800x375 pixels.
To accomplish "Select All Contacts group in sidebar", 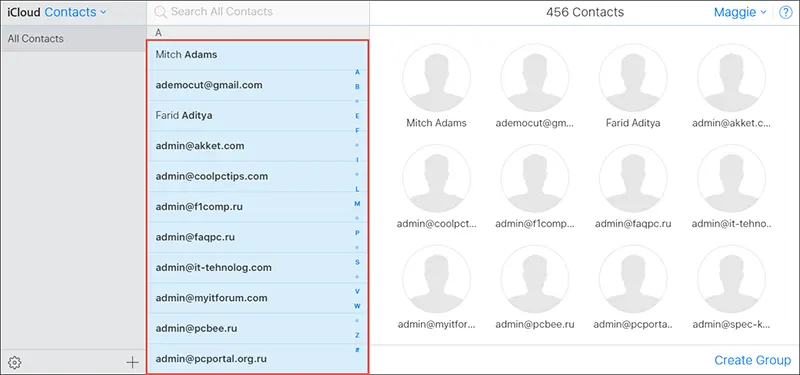I will point(73,39).
